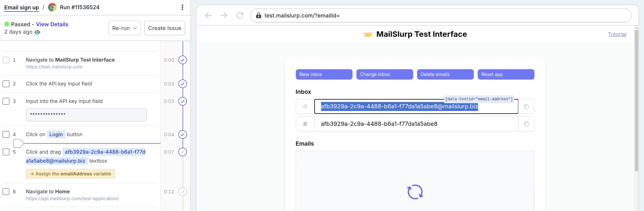644x211 pixels.
Task: Click the 0:07 timestamp
Action: tap(169, 152)
